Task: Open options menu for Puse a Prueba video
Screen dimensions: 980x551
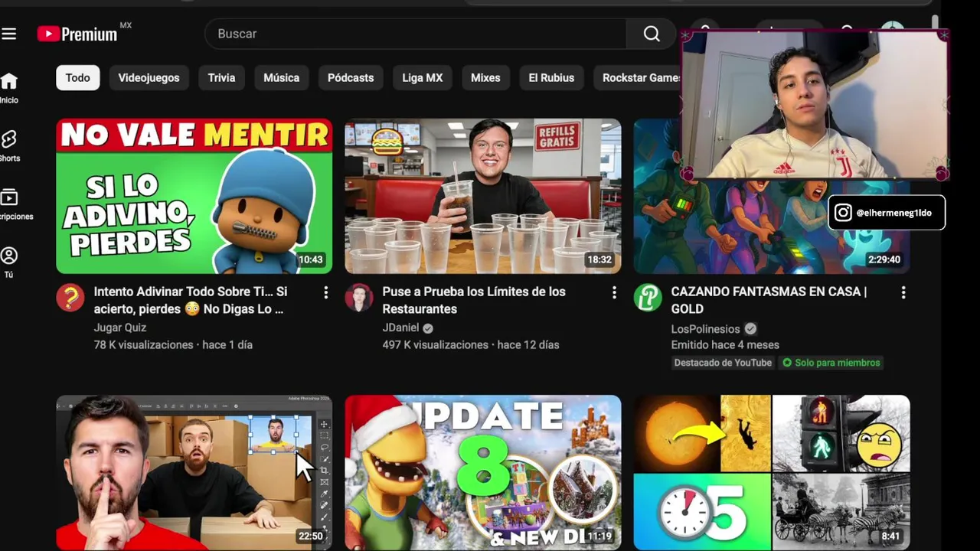Action: coord(614,292)
